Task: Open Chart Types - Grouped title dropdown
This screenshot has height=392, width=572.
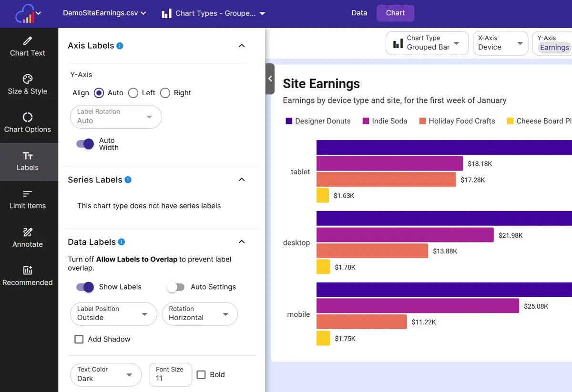Action: pyautogui.click(x=214, y=13)
